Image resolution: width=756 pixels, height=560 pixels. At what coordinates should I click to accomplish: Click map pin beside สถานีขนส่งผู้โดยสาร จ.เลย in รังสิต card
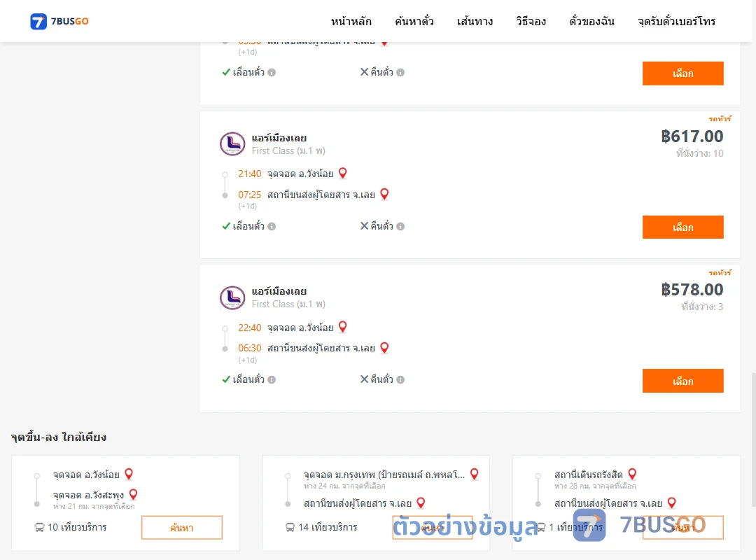671,503
